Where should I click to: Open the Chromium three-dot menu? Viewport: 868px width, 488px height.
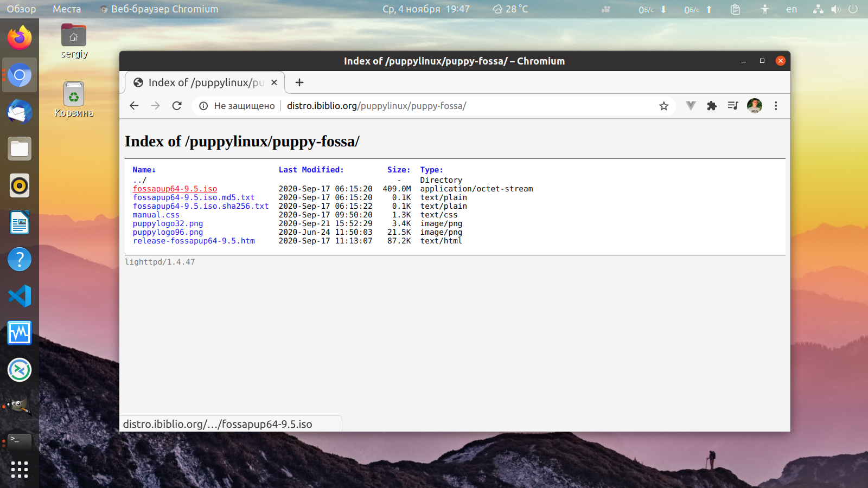click(x=776, y=106)
